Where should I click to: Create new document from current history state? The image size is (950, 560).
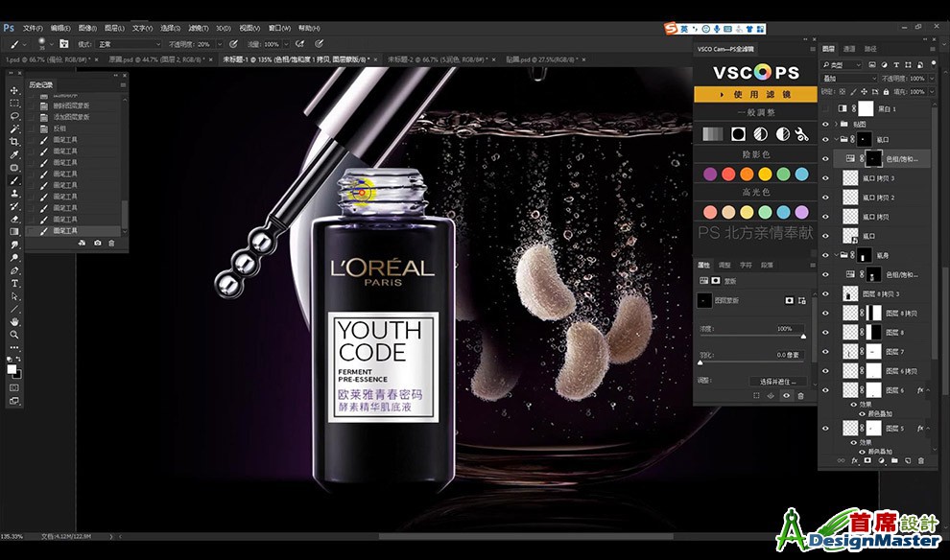tap(82, 243)
